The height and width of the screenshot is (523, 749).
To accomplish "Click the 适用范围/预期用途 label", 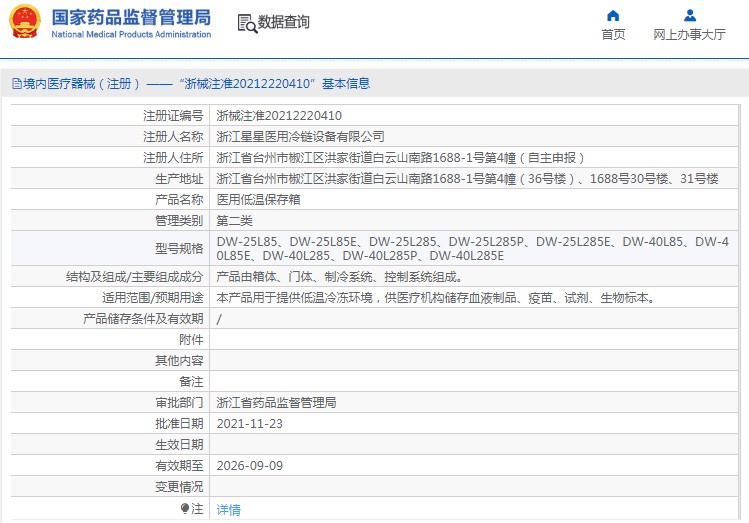I will (x=153, y=298).
